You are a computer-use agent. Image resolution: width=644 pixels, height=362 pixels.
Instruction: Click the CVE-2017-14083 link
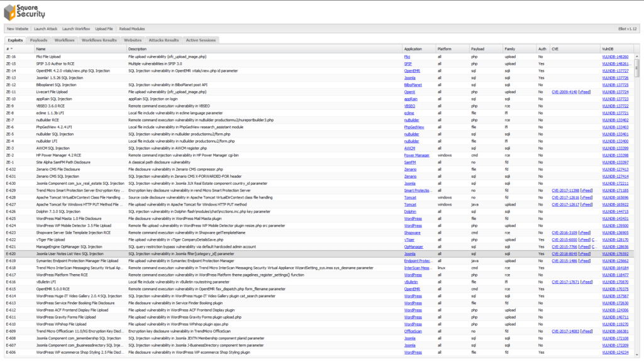coord(565,331)
